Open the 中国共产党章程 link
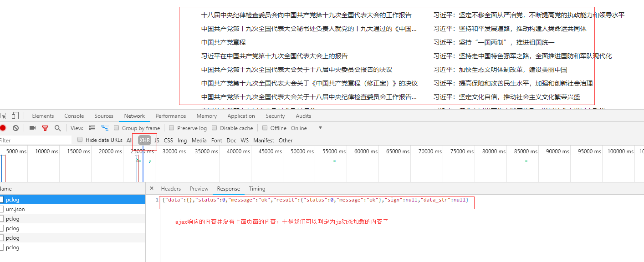644x262 pixels. 223,42
